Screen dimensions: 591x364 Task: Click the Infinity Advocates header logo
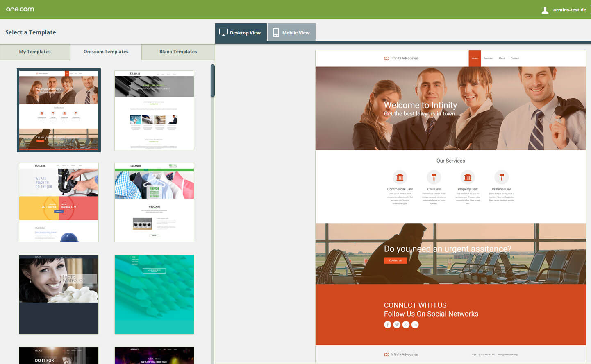401,58
